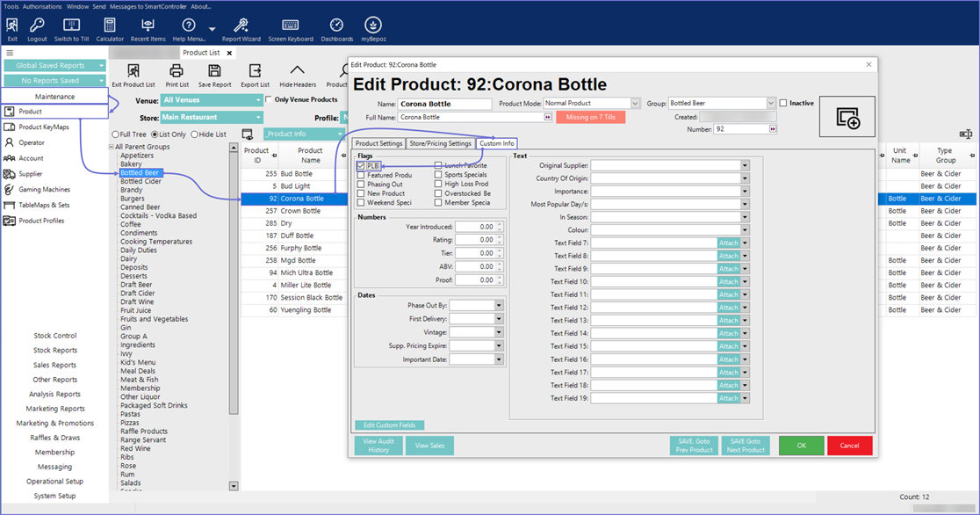Switch to the Store/Pricing Settings tab

tap(440, 143)
